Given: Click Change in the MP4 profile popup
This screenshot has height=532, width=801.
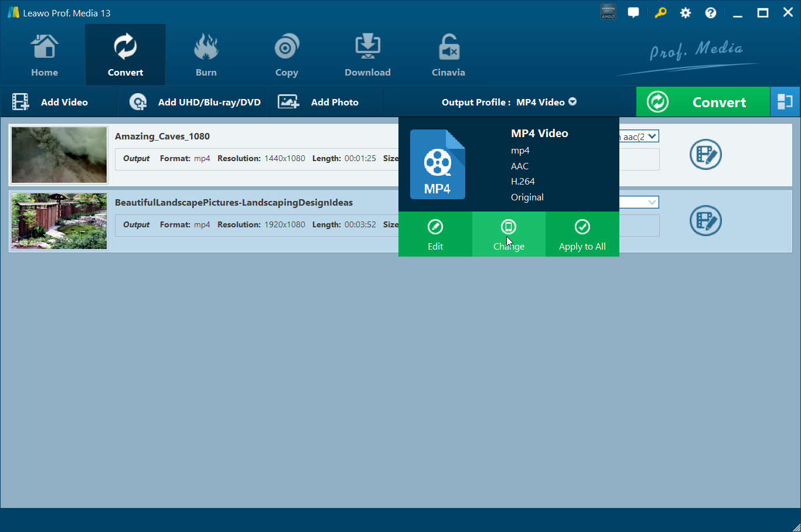Looking at the screenshot, I should tap(509, 234).
